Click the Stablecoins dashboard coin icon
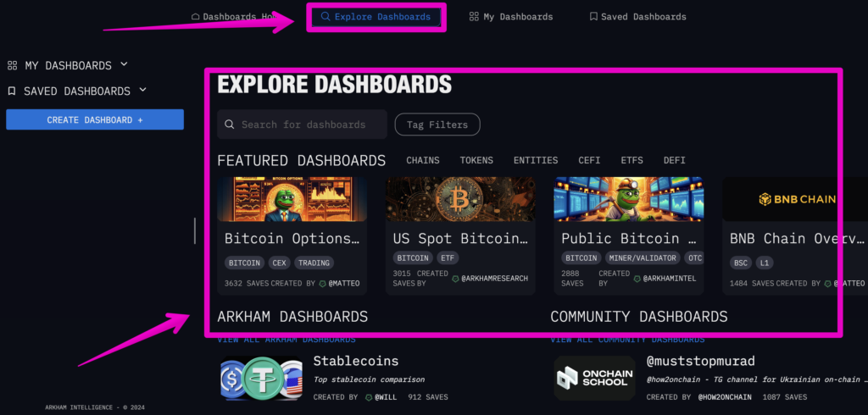The width and height of the screenshot is (868, 415). pos(261,379)
